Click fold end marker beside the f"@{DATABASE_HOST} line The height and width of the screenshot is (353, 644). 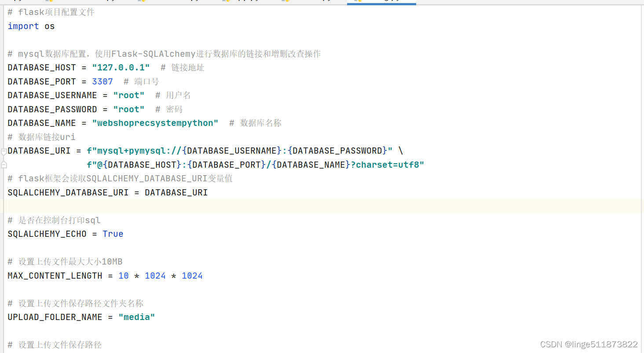(x=4, y=165)
